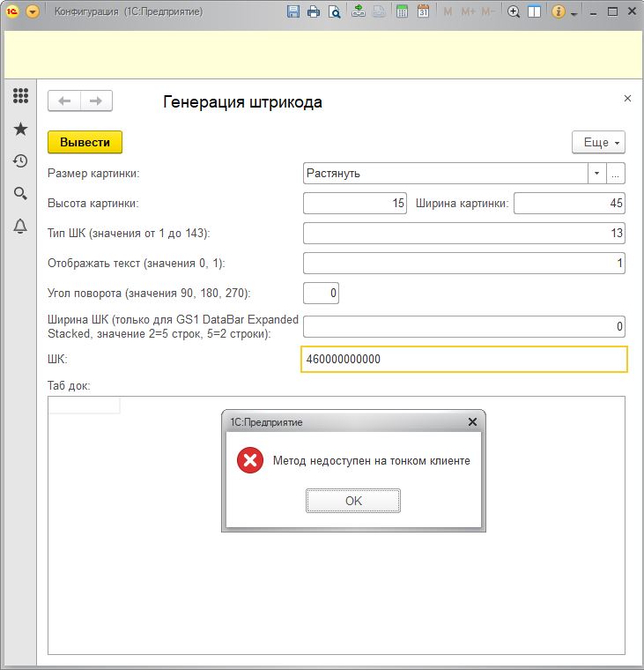Open Print preview icon
The image size is (644, 670).
335,11
